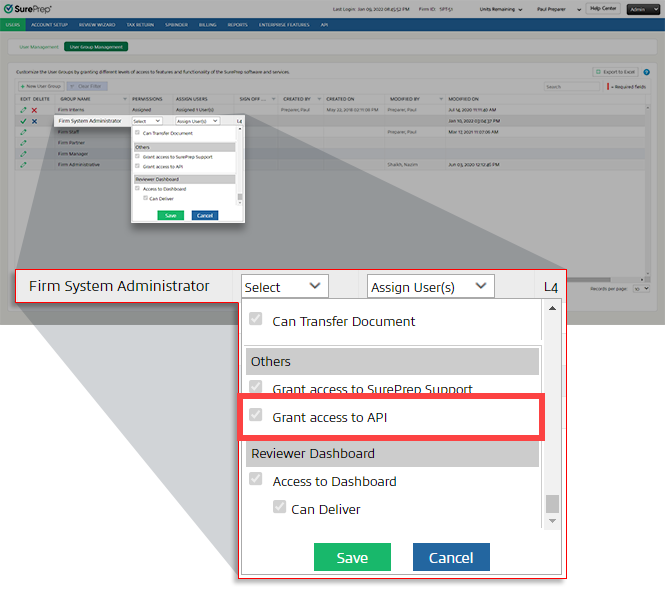Create a New User Group

[41, 86]
